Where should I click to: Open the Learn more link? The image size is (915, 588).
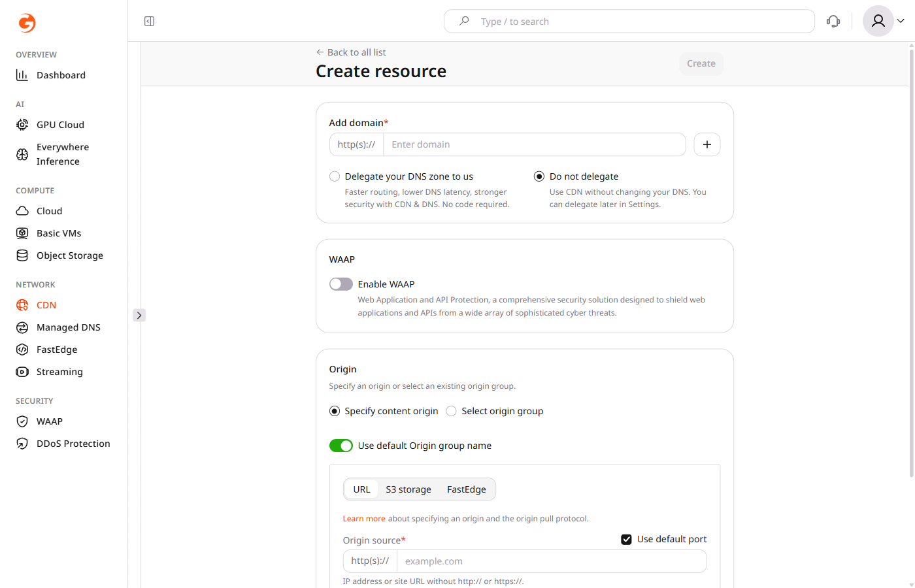click(364, 519)
